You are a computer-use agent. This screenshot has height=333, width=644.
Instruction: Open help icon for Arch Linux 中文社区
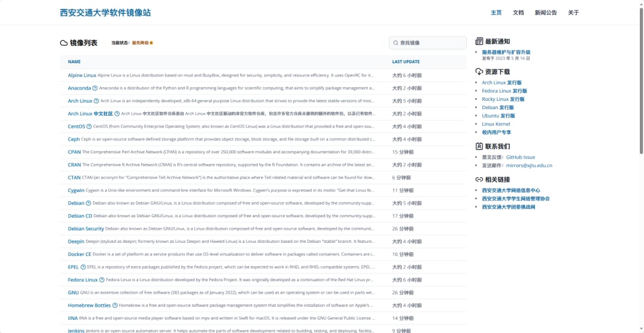[117, 113]
